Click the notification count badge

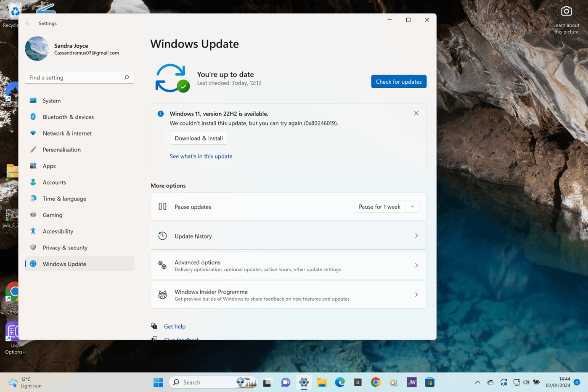(x=577, y=382)
